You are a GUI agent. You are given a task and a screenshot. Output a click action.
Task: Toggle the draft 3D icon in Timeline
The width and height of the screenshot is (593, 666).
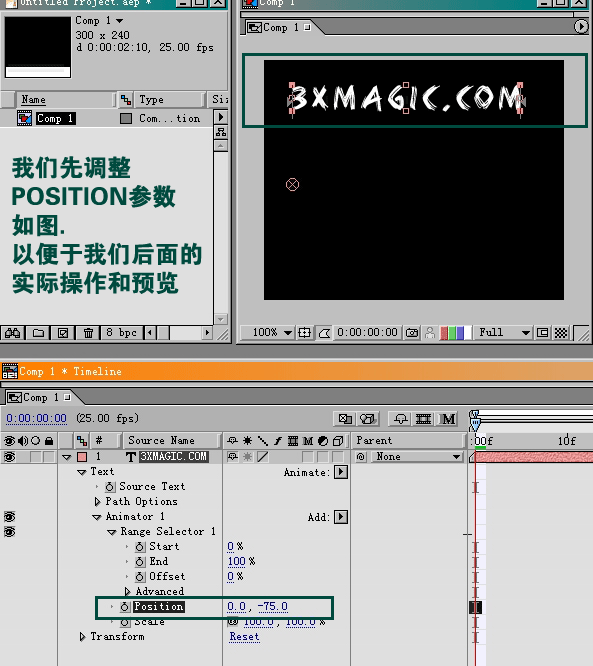click(x=367, y=419)
